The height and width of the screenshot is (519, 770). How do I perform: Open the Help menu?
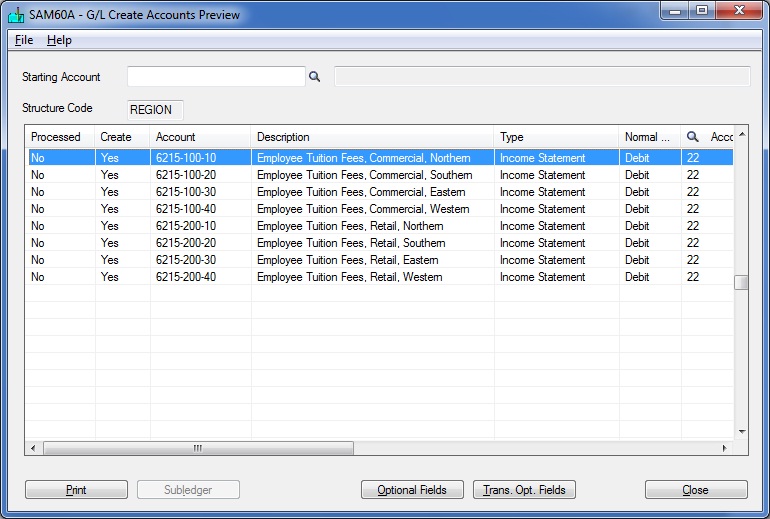tap(59, 40)
